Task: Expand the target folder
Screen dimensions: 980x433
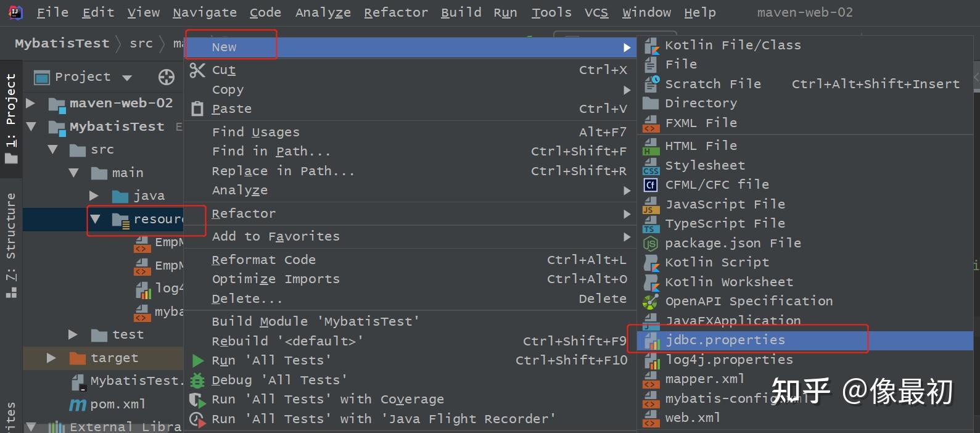Action: point(51,358)
